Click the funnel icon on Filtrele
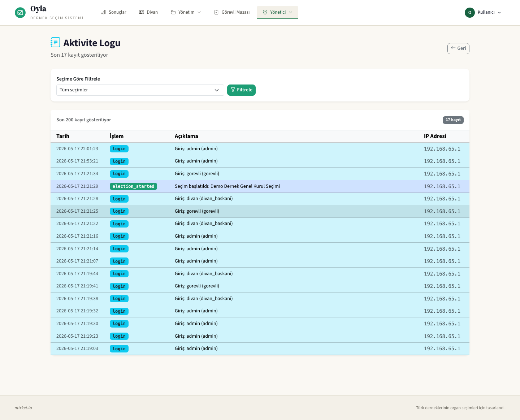520x420 pixels. pyautogui.click(x=233, y=90)
